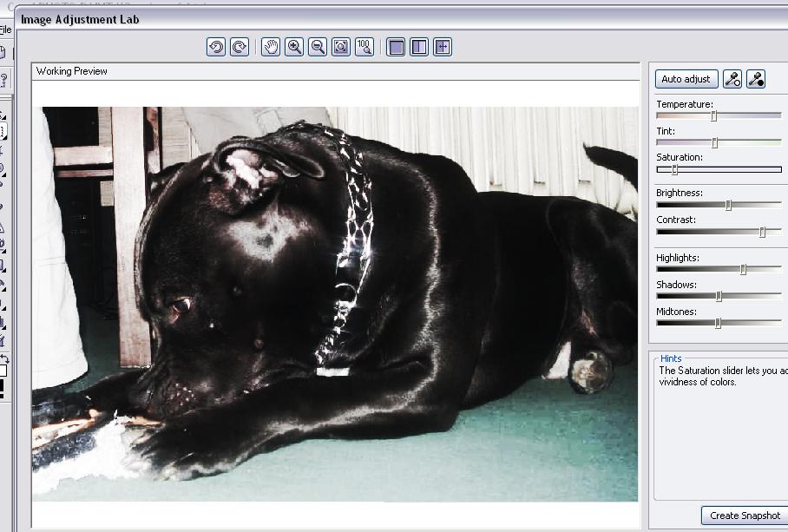Click the Create Snapshot button
This screenshot has width=788, height=532.
pyautogui.click(x=745, y=516)
